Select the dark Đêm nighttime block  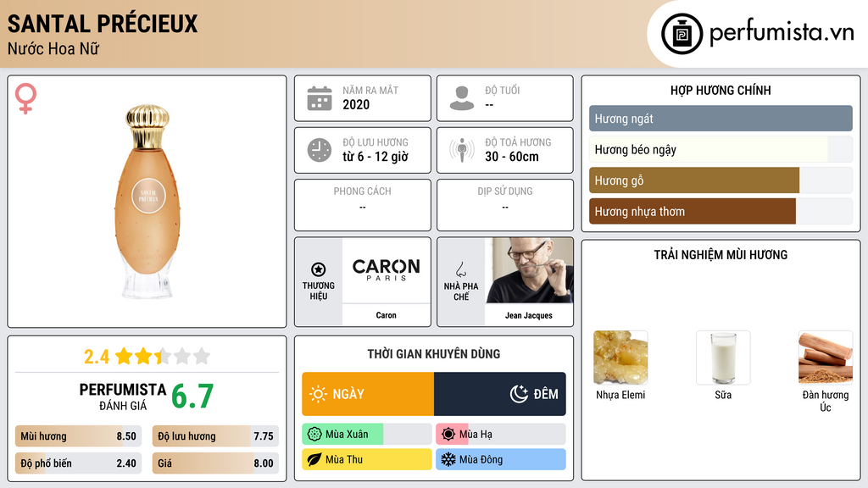[x=500, y=394]
